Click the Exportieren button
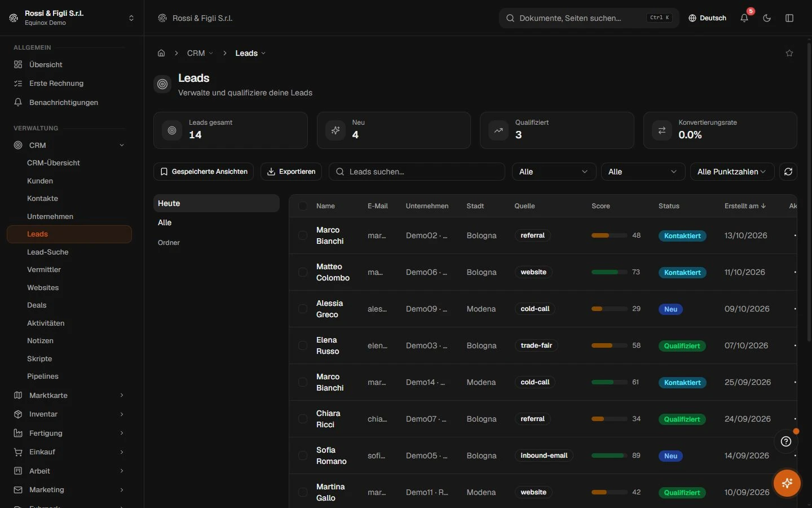The width and height of the screenshot is (812, 508). click(291, 172)
